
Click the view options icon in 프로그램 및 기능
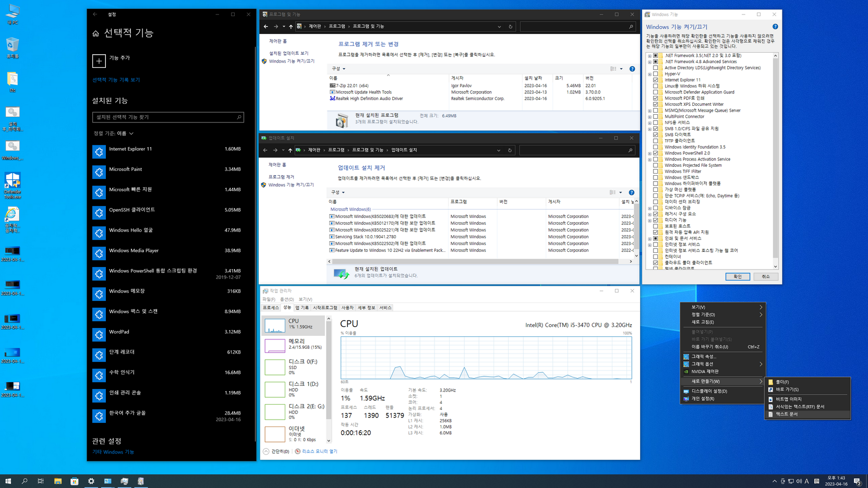[613, 69]
